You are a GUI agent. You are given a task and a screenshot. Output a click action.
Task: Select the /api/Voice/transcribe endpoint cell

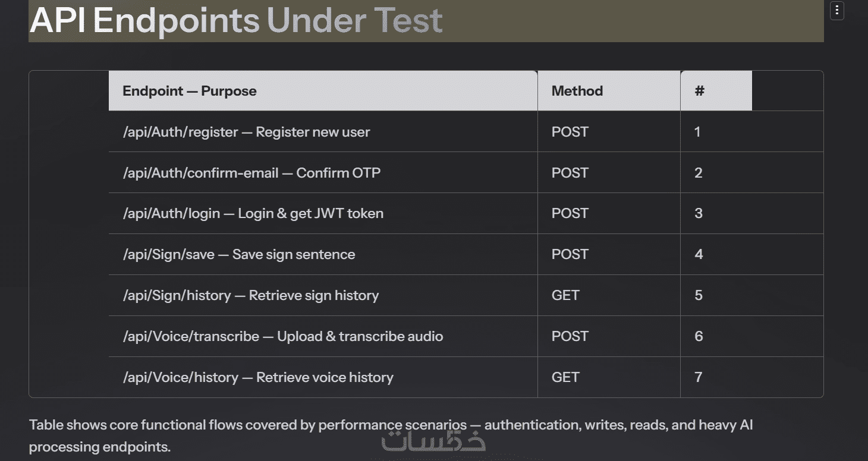[x=323, y=336]
